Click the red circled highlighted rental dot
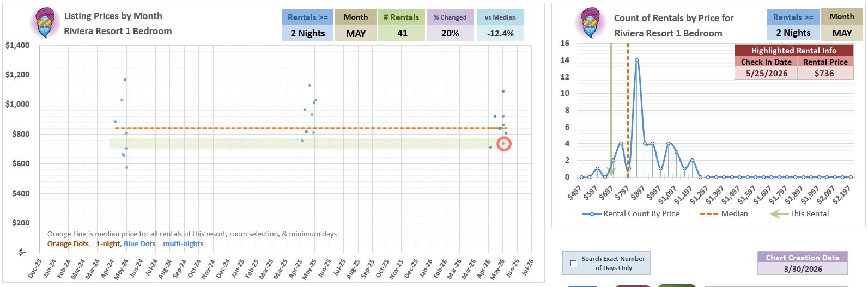 [x=504, y=144]
